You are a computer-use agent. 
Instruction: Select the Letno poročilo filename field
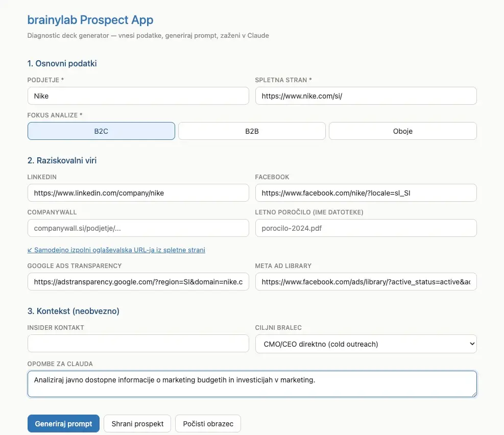(x=365, y=228)
